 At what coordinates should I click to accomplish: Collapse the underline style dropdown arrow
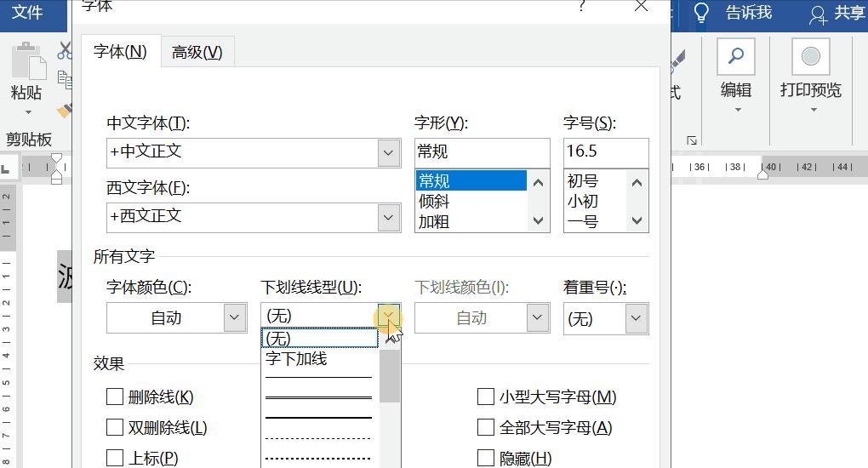click(389, 316)
